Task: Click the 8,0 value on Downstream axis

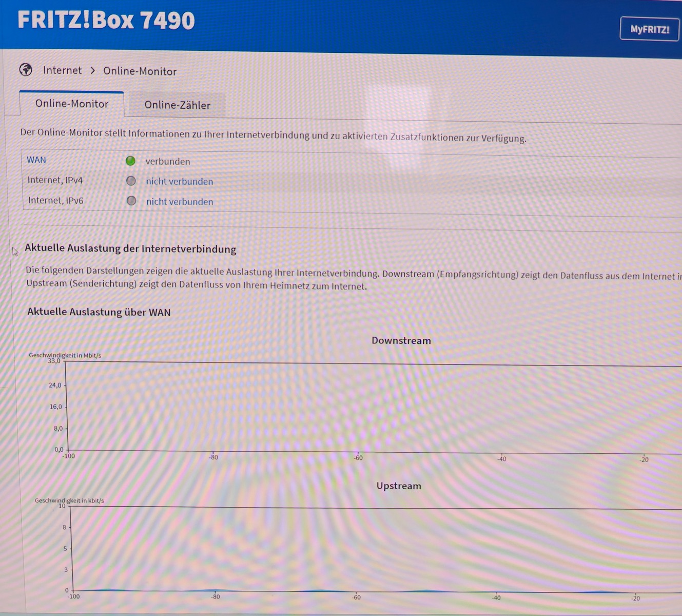Action: [58, 428]
